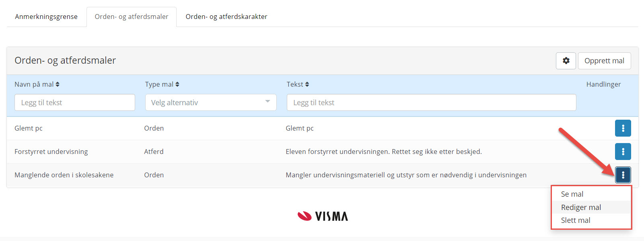This screenshot has height=241, width=644.
Task: Sort by Type mal column arrows
Action: 177,84
